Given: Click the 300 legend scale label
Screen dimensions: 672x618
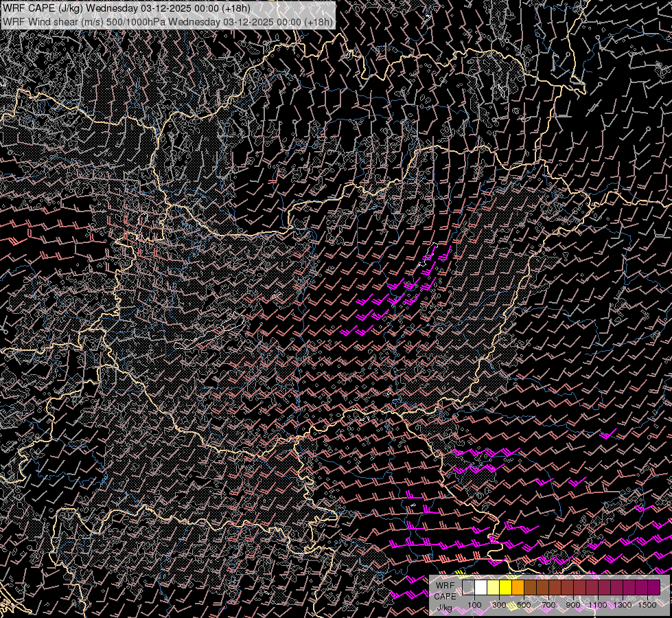Looking at the screenshot, I should tap(499, 605).
